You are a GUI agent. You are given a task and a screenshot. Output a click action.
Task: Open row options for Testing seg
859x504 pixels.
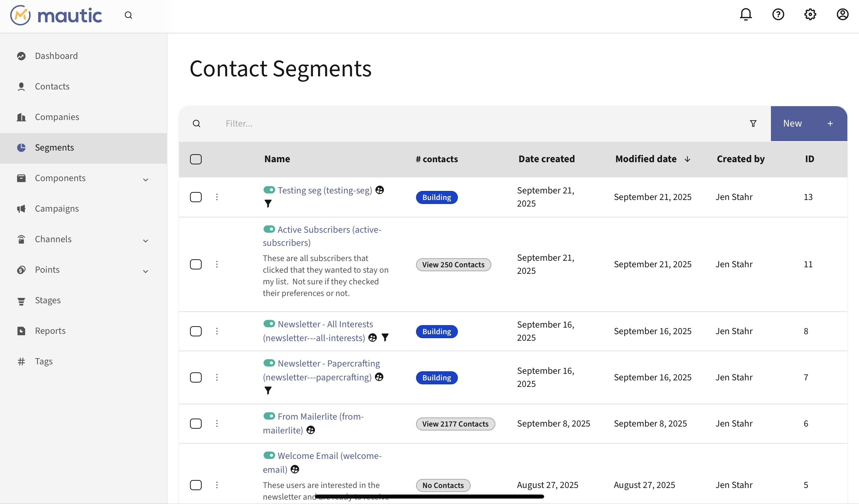pyautogui.click(x=217, y=197)
